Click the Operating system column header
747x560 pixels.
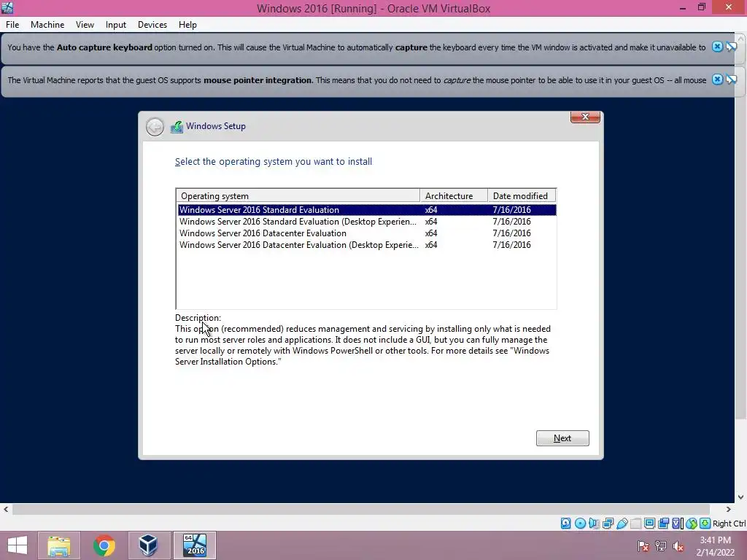(x=298, y=195)
